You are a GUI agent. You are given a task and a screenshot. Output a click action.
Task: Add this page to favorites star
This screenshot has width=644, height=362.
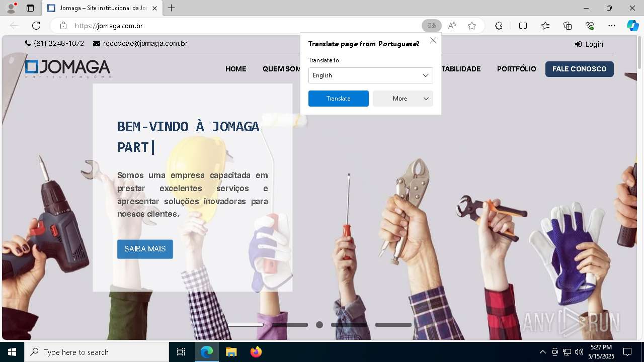click(x=472, y=26)
